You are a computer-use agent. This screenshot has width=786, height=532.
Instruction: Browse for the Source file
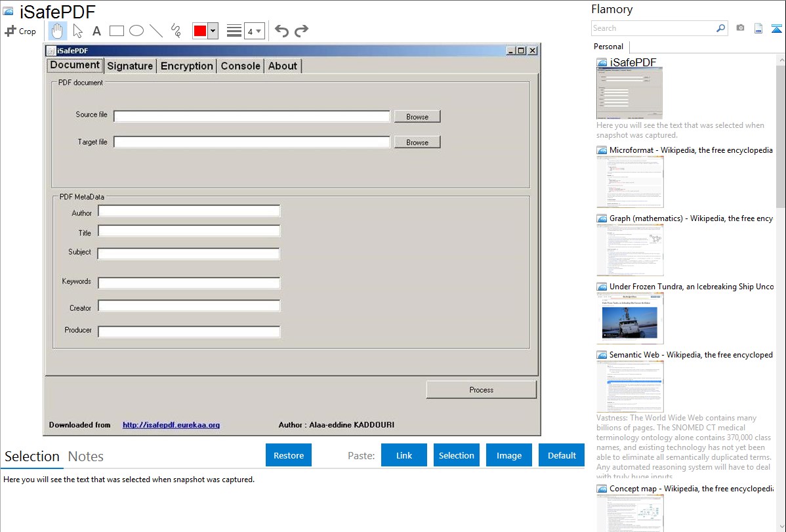[417, 116]
